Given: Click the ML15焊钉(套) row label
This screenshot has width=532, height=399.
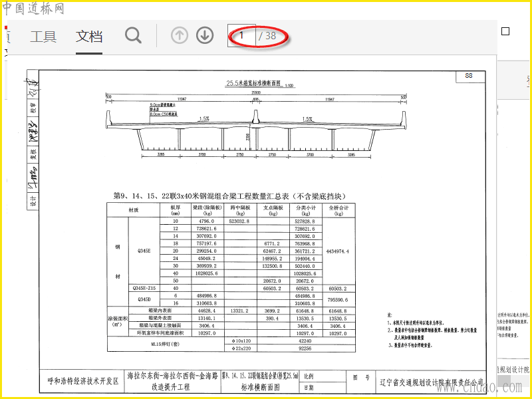Looking at the screenshot, I should (165, 344).
